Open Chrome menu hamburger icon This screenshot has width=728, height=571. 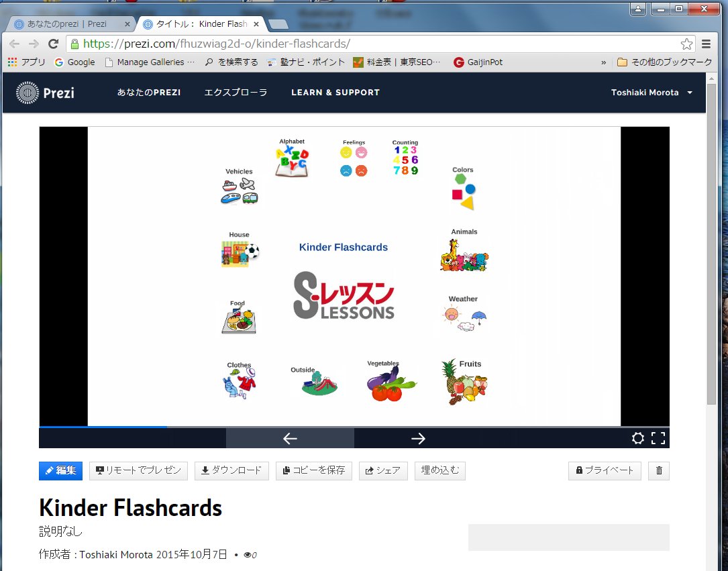click(706, 44)
